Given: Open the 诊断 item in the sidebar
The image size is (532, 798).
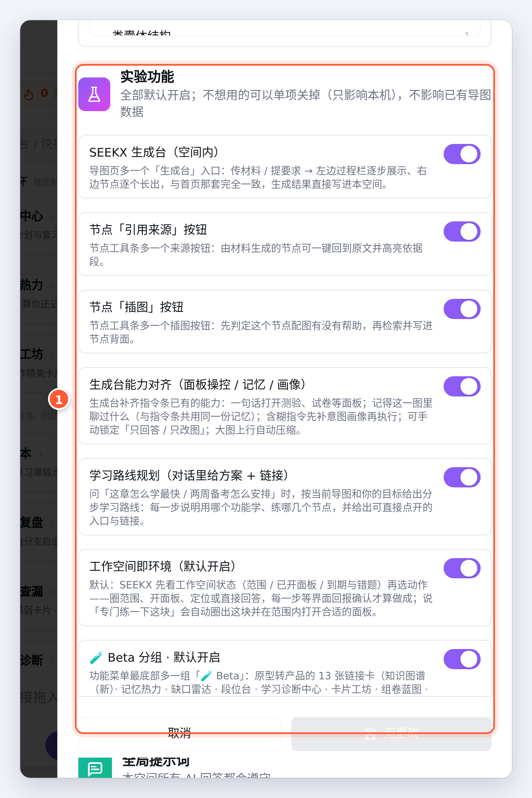Looking at the screenshot, I should (32, 660).
